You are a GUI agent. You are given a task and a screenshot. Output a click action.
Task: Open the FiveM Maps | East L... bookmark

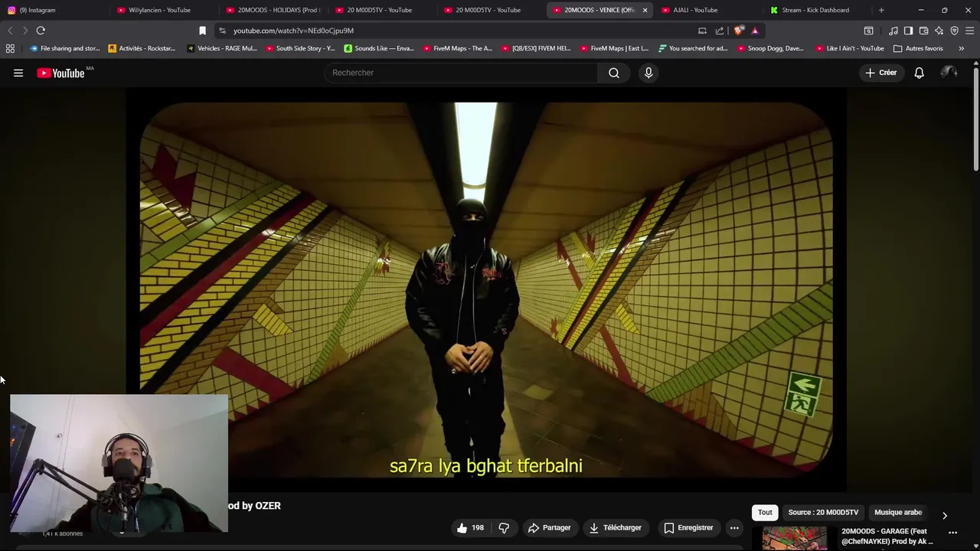tap(614, 48)
